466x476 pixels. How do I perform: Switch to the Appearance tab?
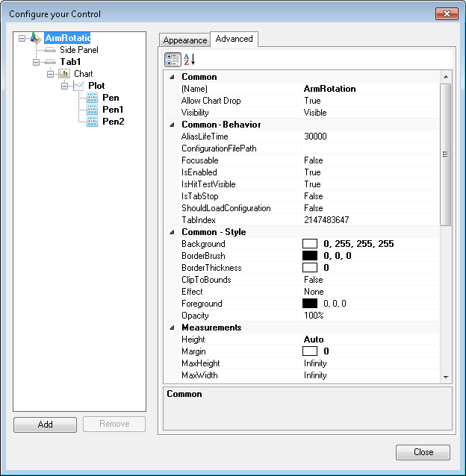tap(185, 40)
